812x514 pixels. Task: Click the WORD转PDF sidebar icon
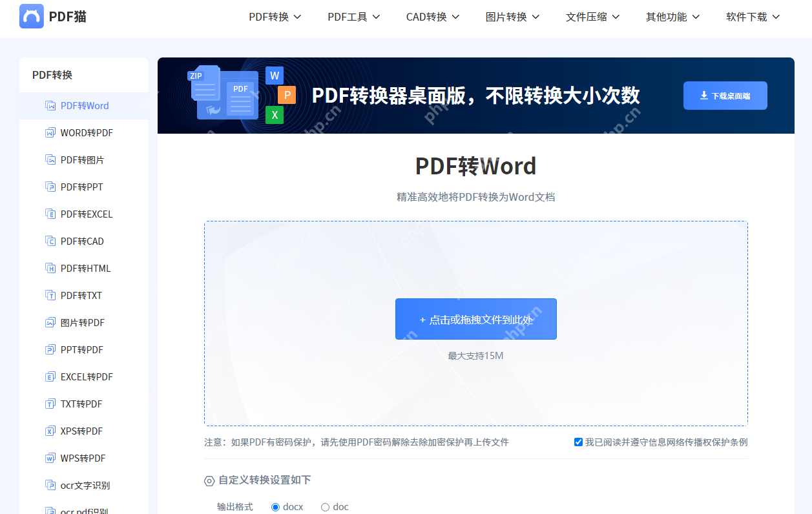coord(50,133)
